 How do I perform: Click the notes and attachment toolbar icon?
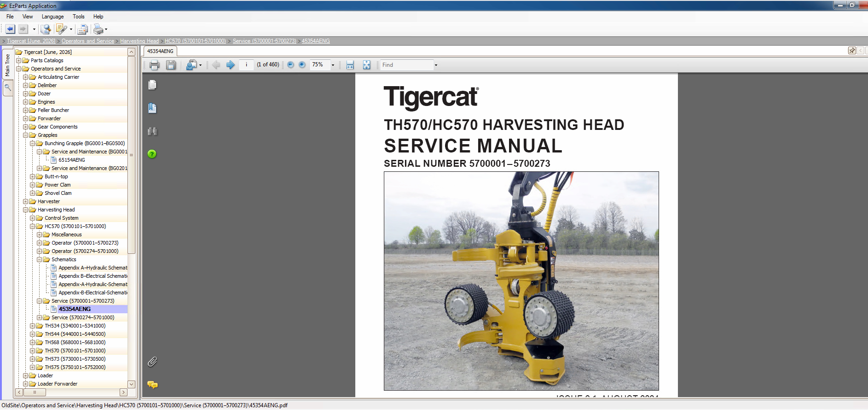pyautogui.click(x=61, y=29)
